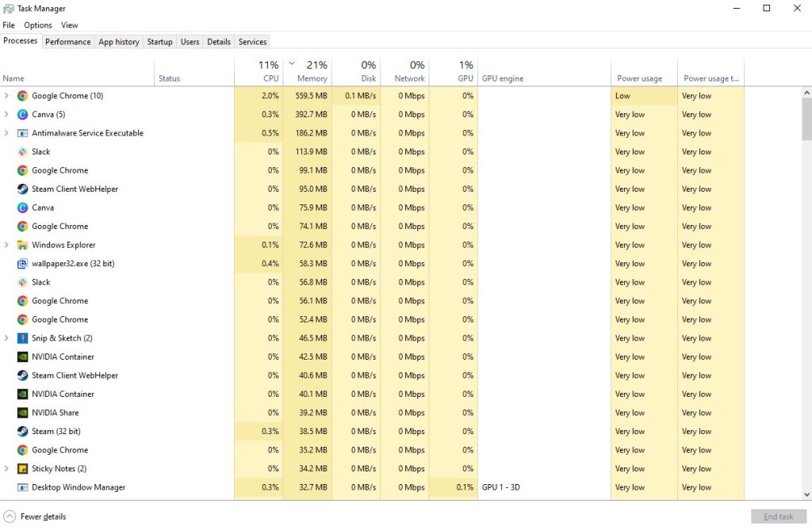Switch to the Startup tab
This screenshot has width=812, height=530.
pos(159,42)
